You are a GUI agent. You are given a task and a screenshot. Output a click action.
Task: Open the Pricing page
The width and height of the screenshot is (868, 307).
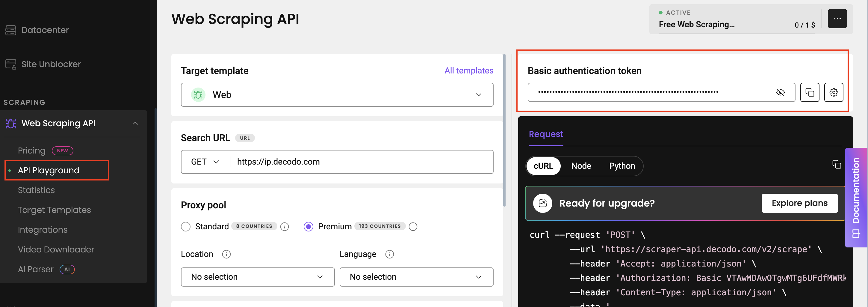point(32,151)
